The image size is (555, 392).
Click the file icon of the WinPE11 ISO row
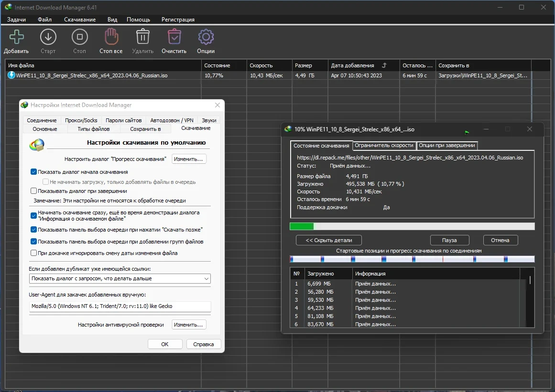coord(11,75)
